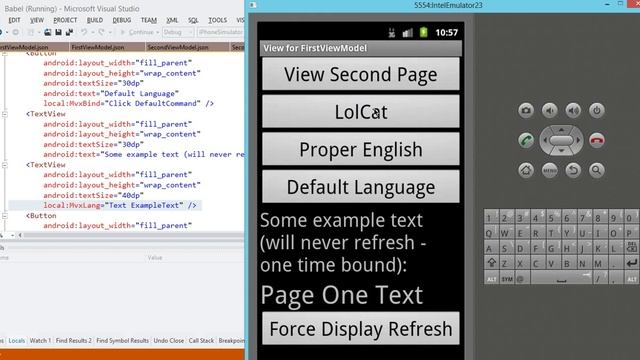Collapse the last Button XML node

tap(5, 216)
